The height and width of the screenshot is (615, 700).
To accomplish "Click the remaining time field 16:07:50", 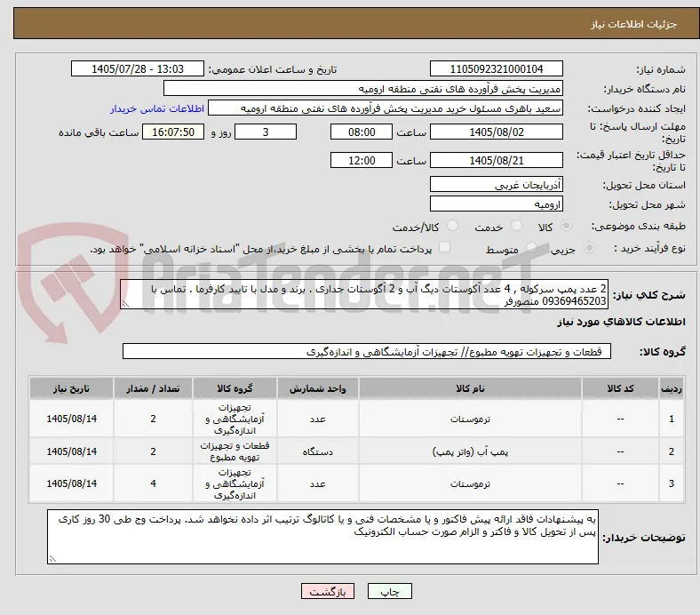I will click(x=173, y=132).
